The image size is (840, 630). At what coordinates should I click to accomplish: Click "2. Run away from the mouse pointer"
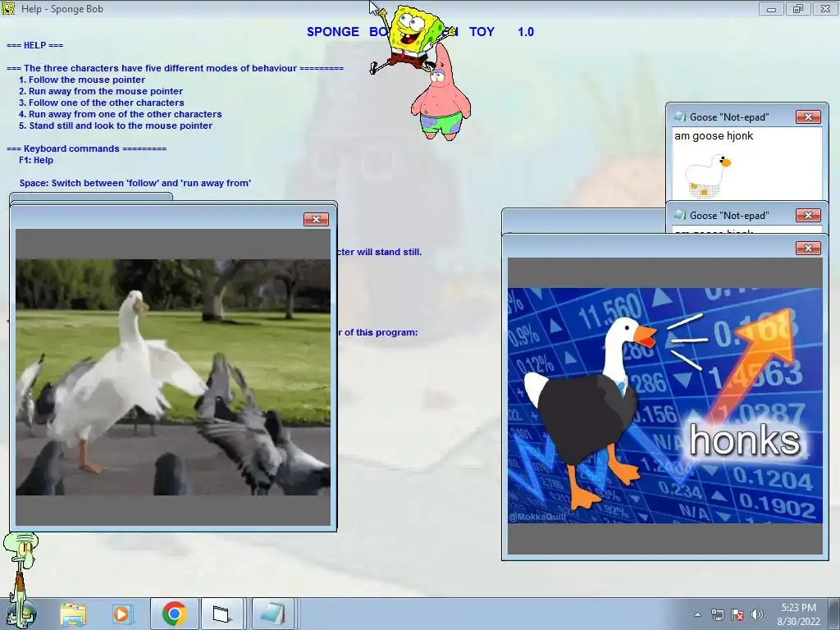tap(101, 92)
